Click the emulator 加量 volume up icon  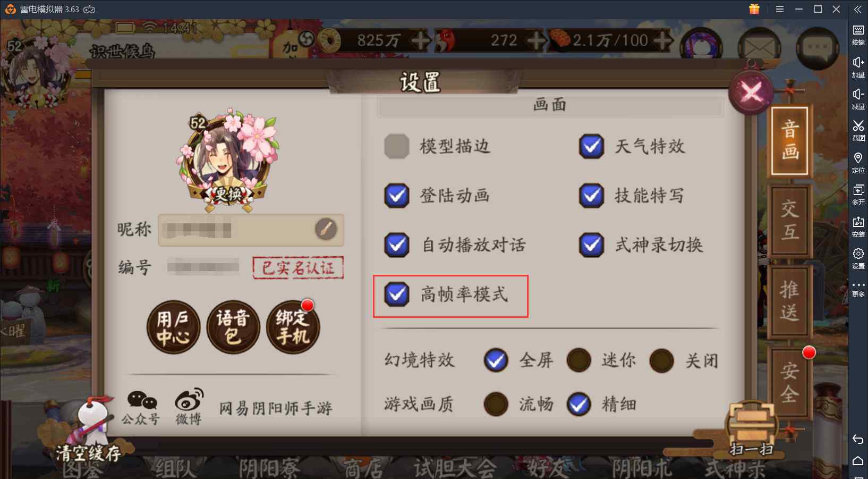[x=858, y=66]
